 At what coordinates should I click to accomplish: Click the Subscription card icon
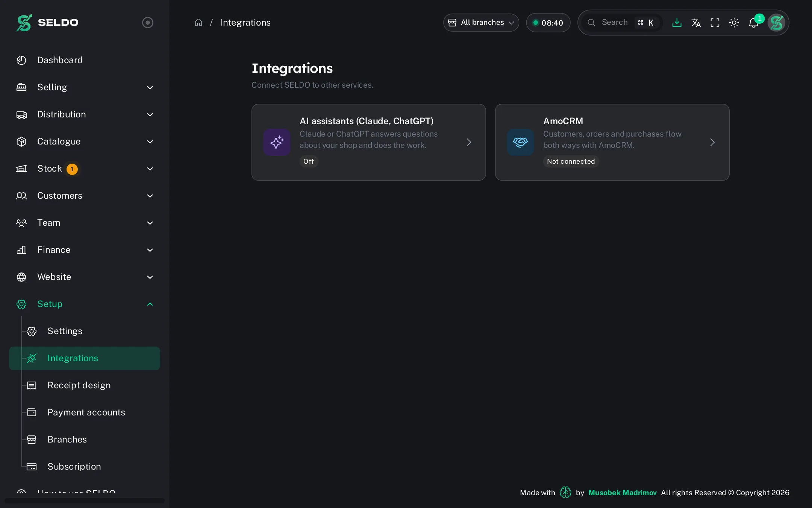tap(32, 467)
